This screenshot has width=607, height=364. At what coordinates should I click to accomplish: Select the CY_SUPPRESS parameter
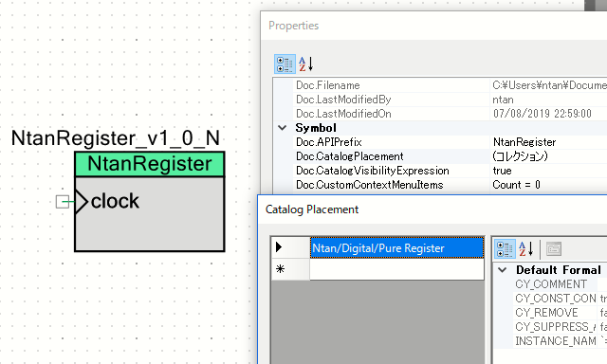tap(555, 327)
